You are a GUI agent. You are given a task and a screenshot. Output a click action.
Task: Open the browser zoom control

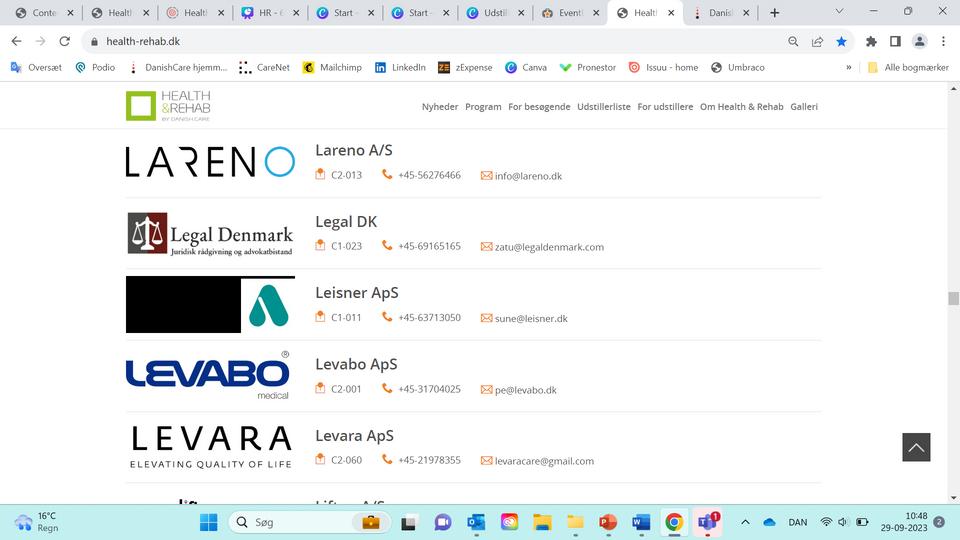pyautogui.click(x=793, y=41)
